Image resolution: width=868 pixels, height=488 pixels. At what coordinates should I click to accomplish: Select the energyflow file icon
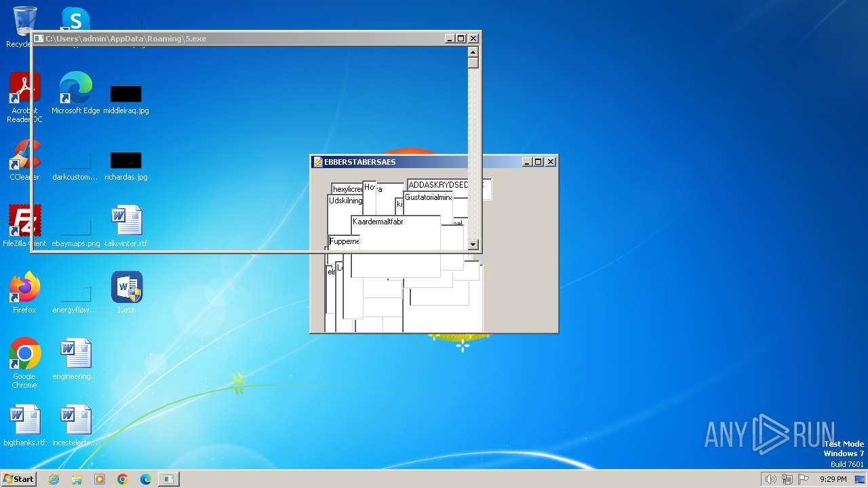[x=75, y=298]
